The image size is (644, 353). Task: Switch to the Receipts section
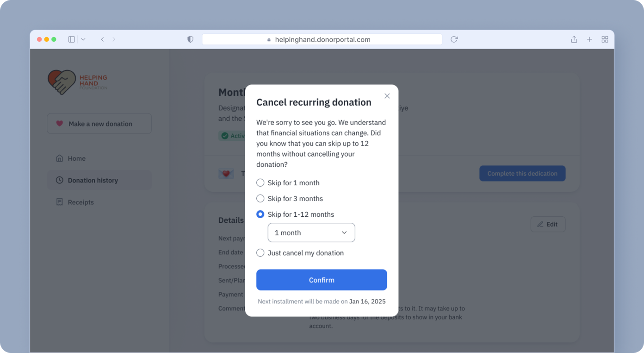pos(80,202)
